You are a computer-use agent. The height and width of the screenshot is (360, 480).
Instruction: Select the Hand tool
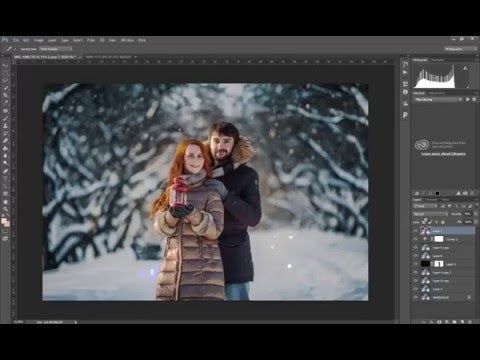coord(5,202)
